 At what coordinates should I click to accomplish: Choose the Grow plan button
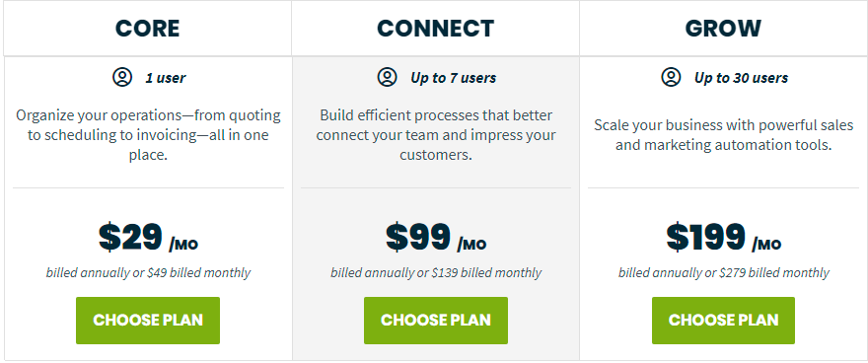tap(724, 321)
